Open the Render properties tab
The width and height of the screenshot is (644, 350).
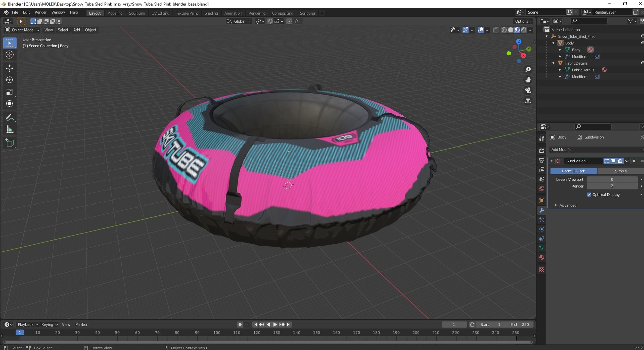tap(542, 151)
